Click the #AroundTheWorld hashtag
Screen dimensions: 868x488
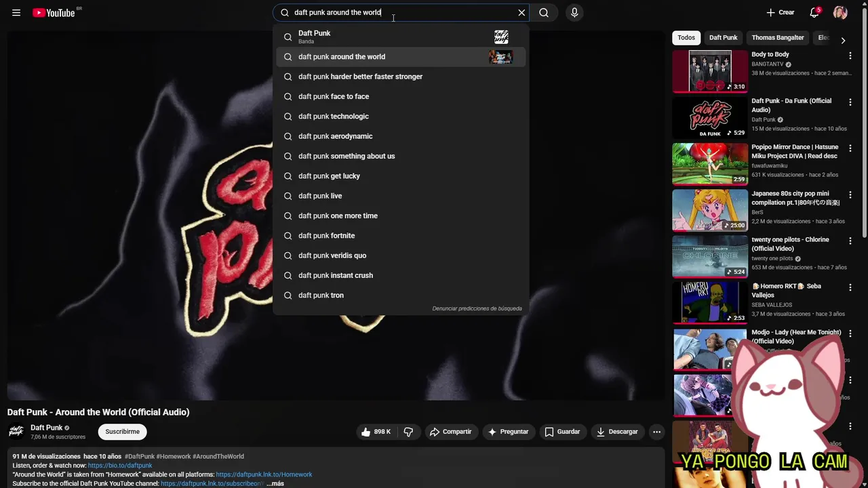pos(218,456)
